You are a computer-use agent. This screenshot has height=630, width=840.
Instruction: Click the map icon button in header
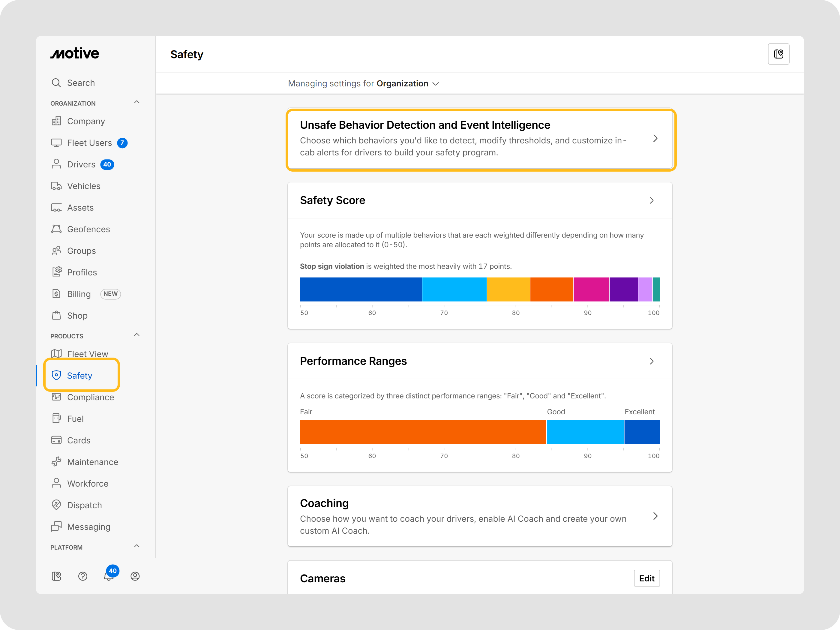(x=778, y=54)
